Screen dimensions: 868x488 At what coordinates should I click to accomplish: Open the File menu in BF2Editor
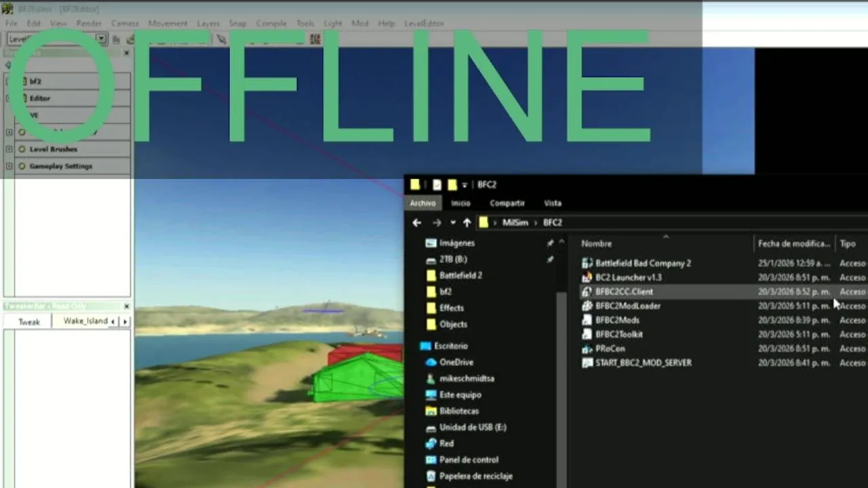11,23
